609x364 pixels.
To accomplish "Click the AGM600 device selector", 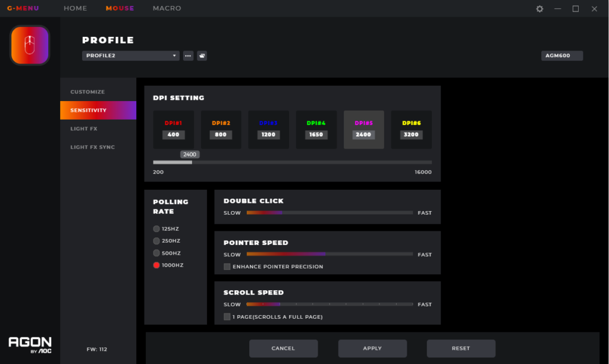I will tap(561, 56).
